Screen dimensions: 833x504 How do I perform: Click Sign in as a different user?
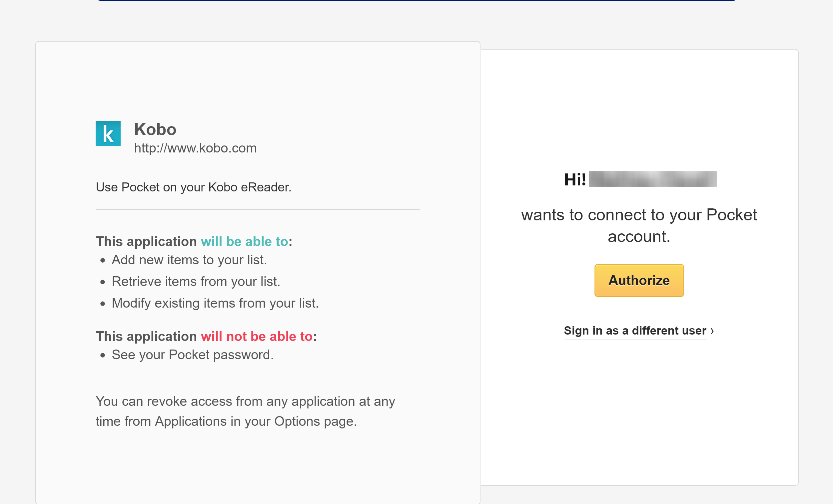point(634,330)
